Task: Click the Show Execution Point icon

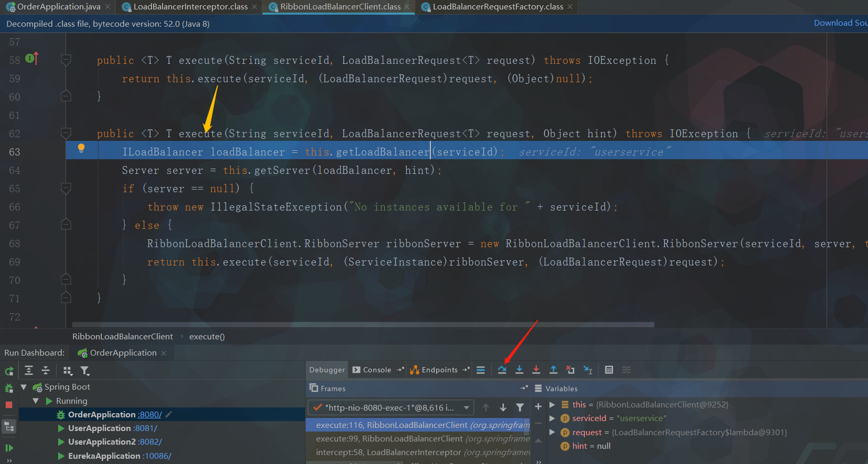Action: coord(481,370)
